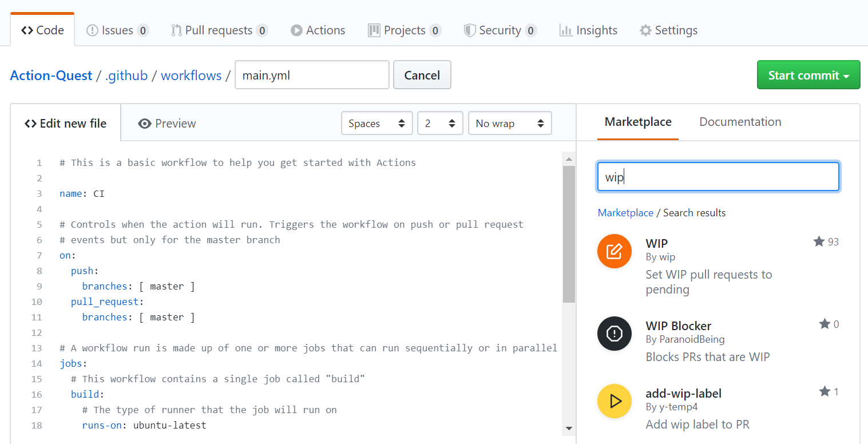Open the WIP Blocker action
This screenshot has width=868, height=444.
click(679, 326)
